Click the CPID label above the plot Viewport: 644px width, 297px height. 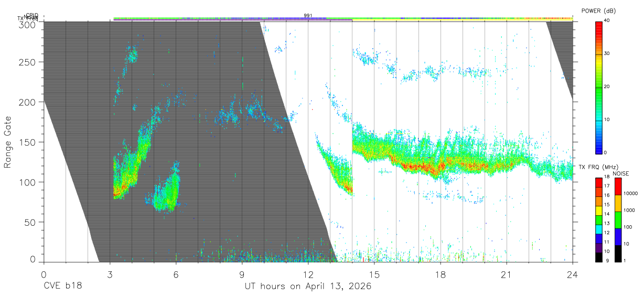[x=31, y=15]
